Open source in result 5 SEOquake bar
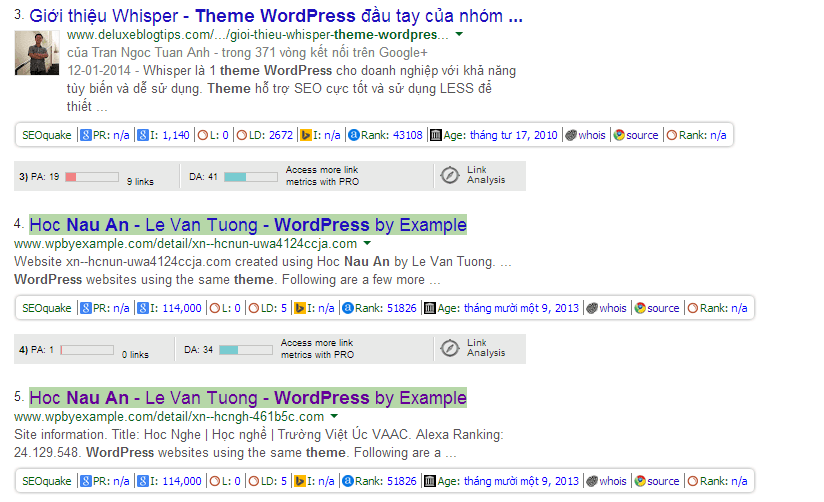 pyautogui.click(x=663, y=481)
